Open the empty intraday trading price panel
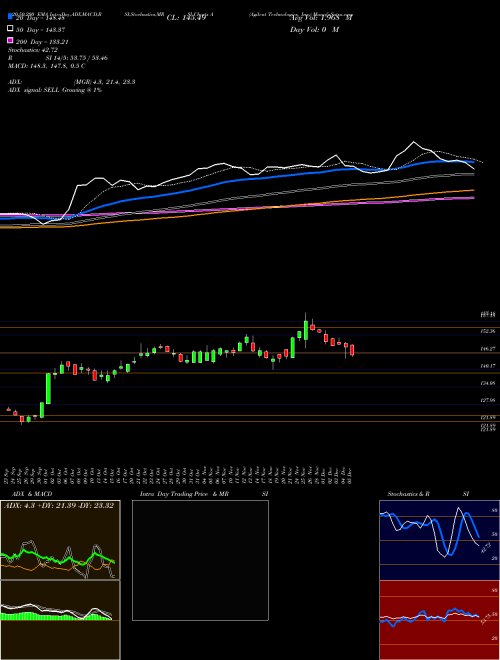Viewport: 500px width, 660px height. [200, 560]
